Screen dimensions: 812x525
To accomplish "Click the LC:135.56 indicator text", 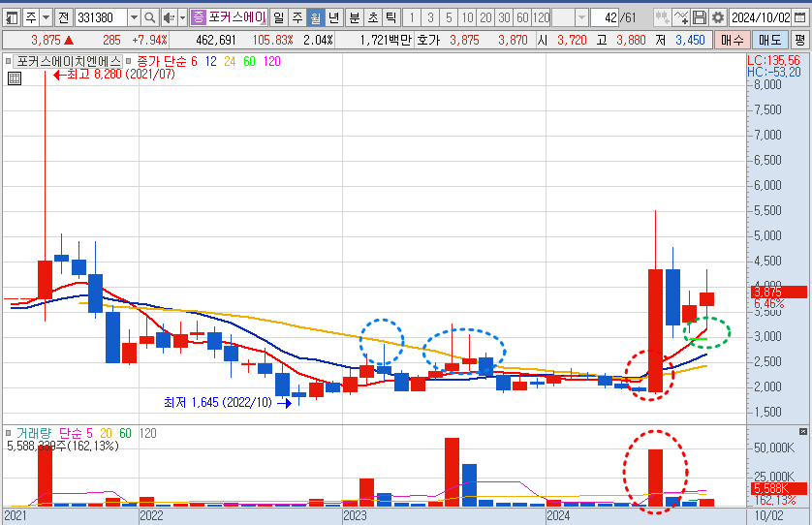I will click(773, 60).
